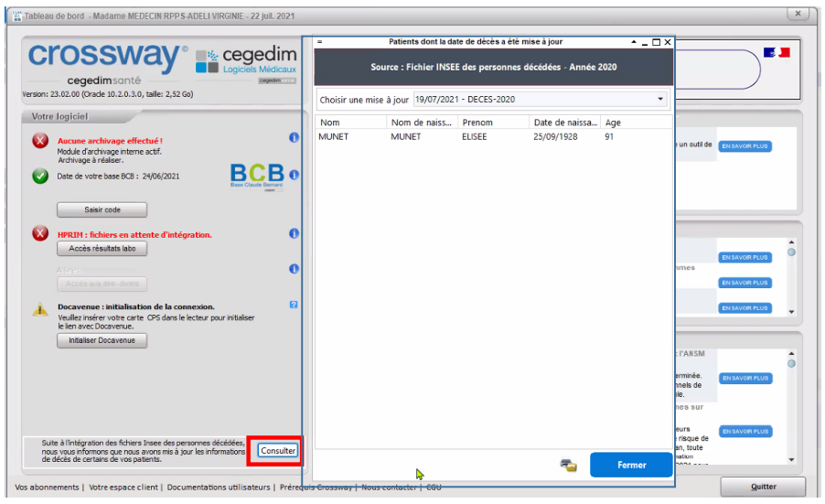
Task: Click the system menu icon in the dialog's top-left corner
Action: pos(320,42)
